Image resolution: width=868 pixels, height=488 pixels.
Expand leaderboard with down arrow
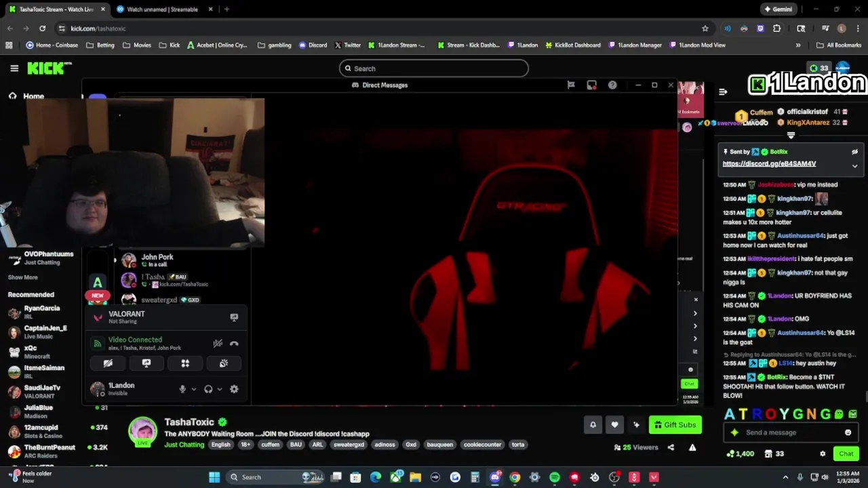[791, 135]
